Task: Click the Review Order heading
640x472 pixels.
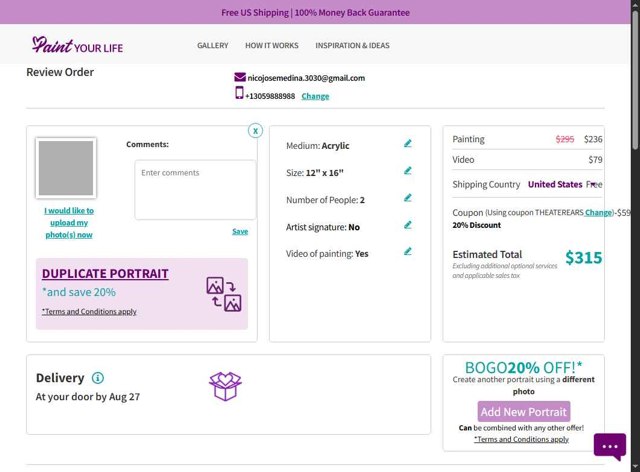Action: [60, 72]
